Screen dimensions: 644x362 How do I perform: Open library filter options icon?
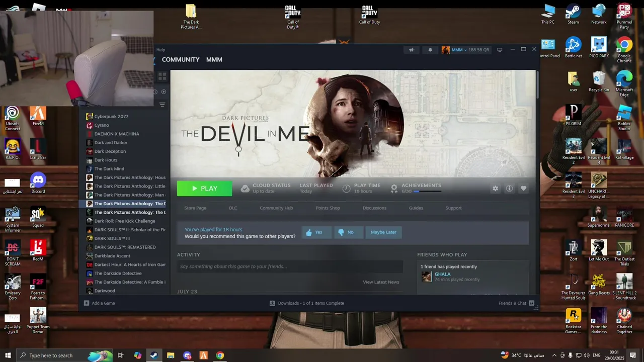pyautogui.click(x=162, y=105)
